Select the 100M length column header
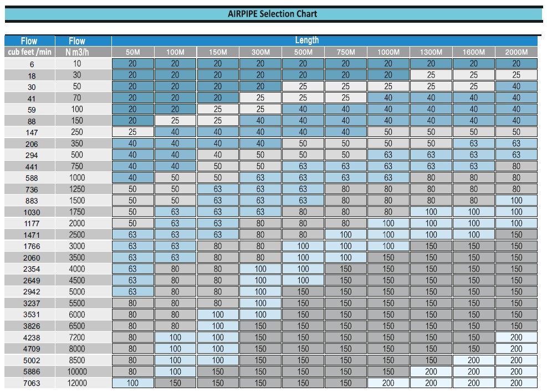 pos(176,52)
